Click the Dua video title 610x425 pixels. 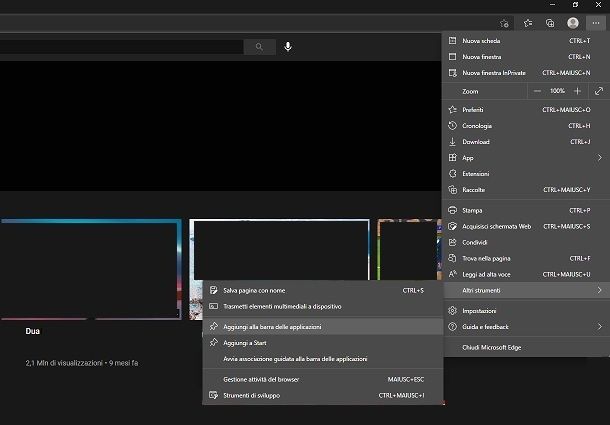click(33, 331)
